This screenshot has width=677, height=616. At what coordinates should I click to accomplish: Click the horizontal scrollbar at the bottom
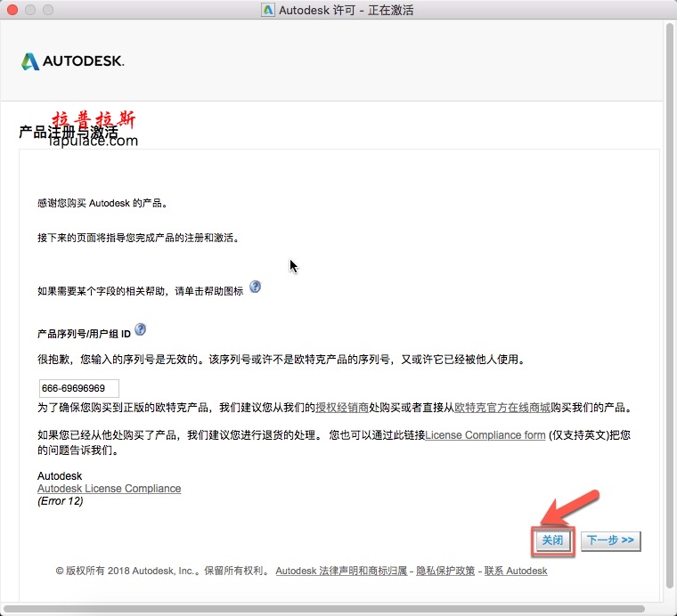point(324,609)
